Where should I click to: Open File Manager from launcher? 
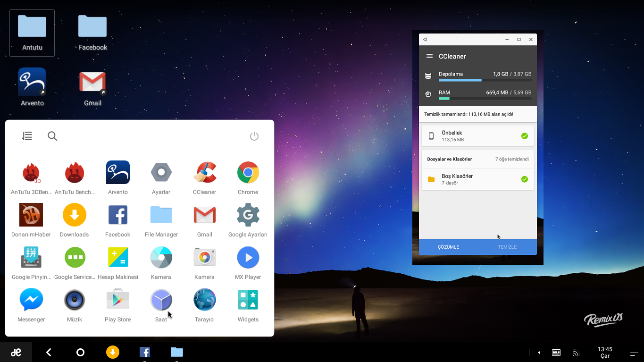[x=161, y=220]
